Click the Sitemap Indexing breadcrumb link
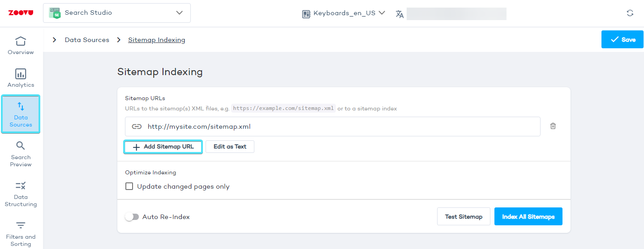 coord(156,40)
